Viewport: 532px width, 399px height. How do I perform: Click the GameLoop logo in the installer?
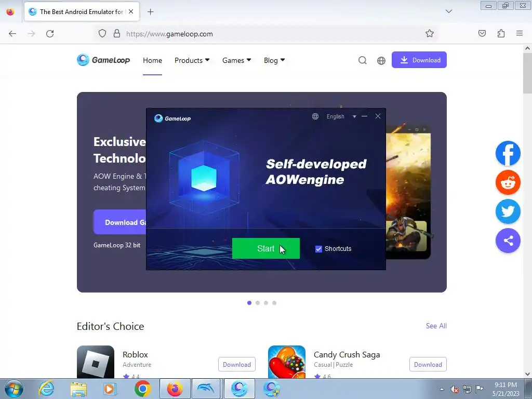172,118
